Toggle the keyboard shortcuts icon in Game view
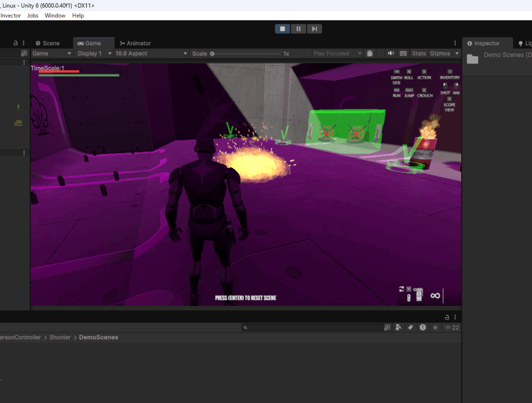This screenshot has height=403, width=532. (x=404, y=54)
